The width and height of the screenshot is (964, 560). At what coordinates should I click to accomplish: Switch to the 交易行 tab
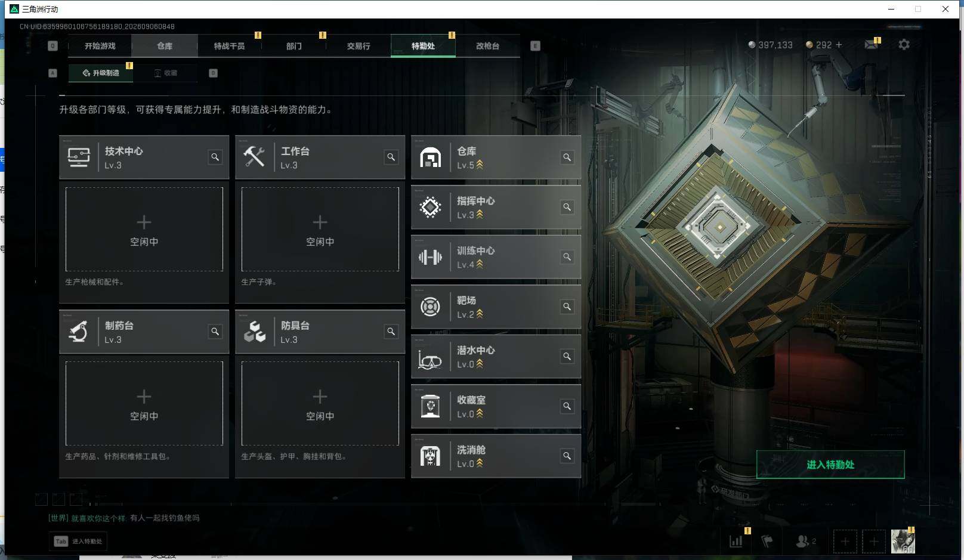click(x=359, y=46)
